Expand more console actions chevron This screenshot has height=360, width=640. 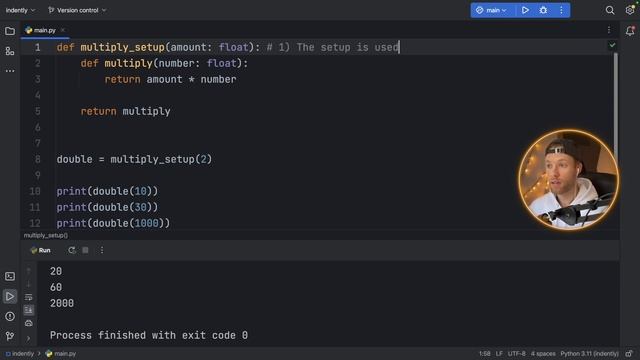click(29, 338)
